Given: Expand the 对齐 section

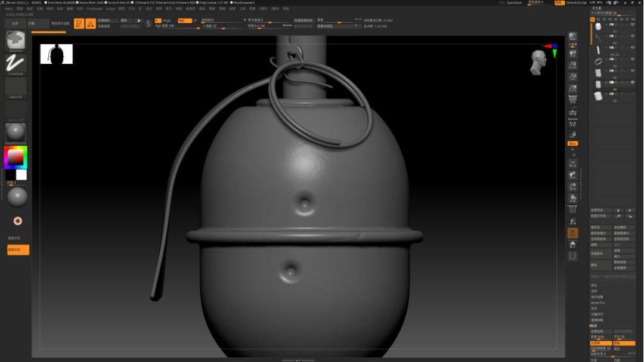Looking at the screenshot, I should click(594, 308).
